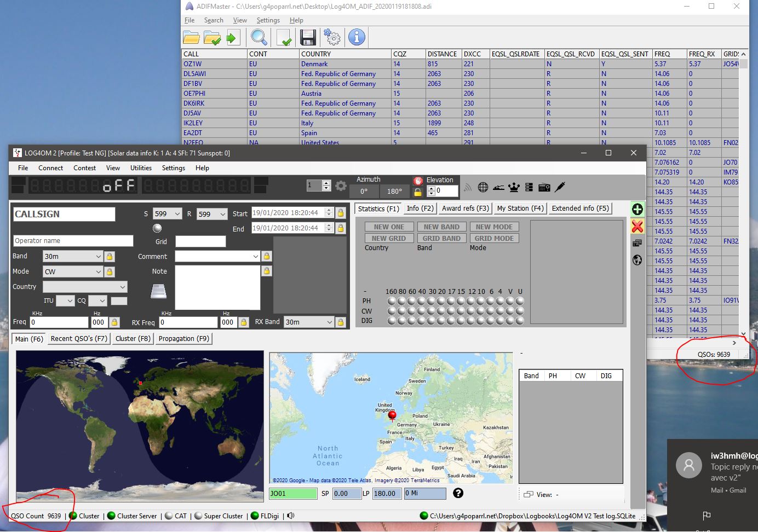
Task: Click the pen-shaped icon in Log4OM toolbar
Action: point(560,187)
